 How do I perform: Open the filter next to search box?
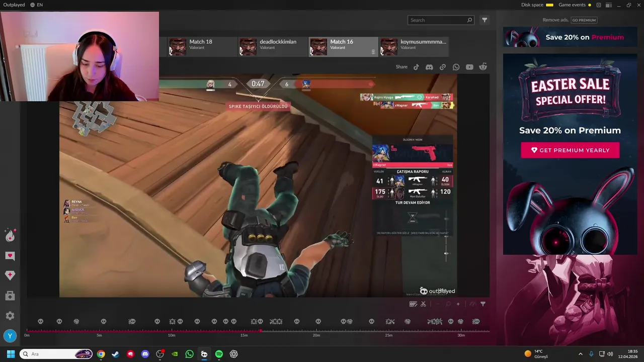pos(485,20)
